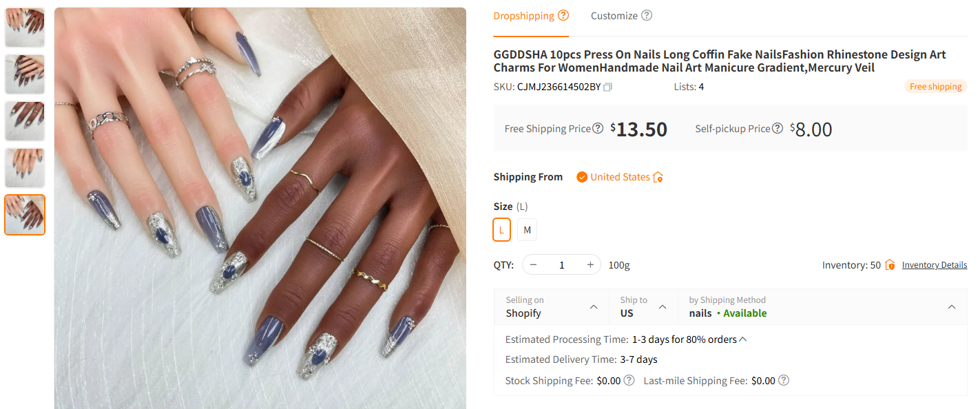980x409 pixels.
Task: Open the Free Shipping Price help icon
Action: pos(596,128)
